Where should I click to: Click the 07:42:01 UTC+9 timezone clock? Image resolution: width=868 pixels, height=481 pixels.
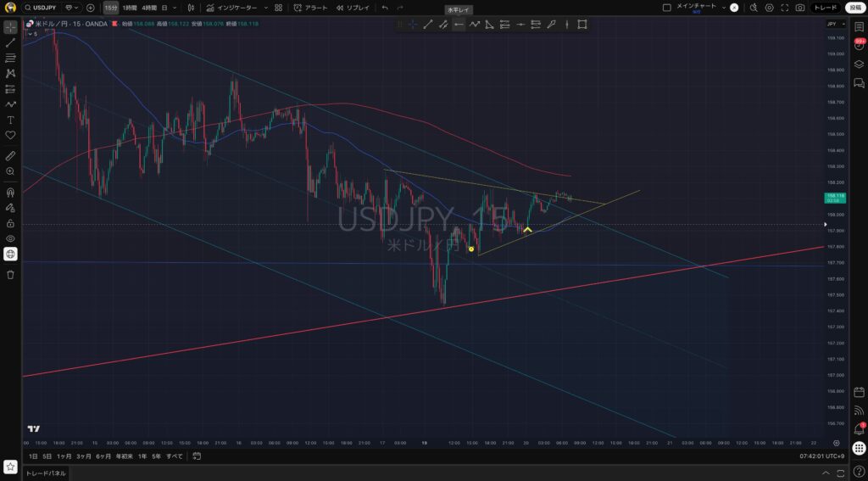tap(822, 456)
